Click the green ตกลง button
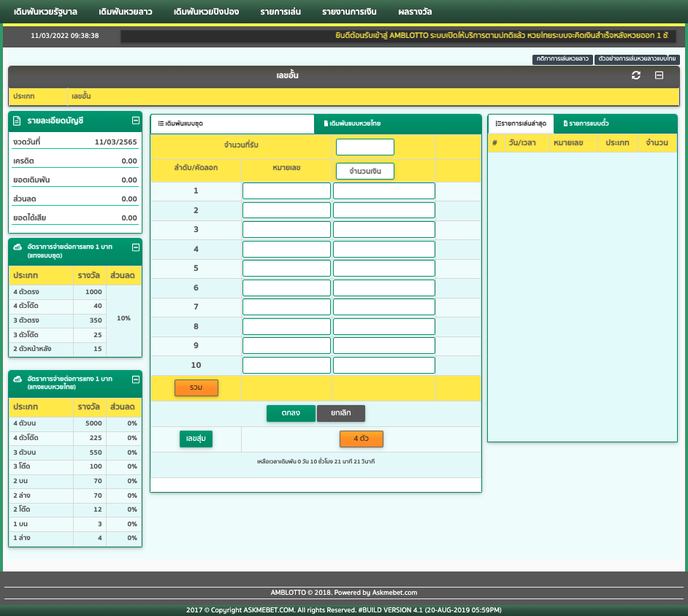Viewport: 688px width, 616px height. coord(291,413)
